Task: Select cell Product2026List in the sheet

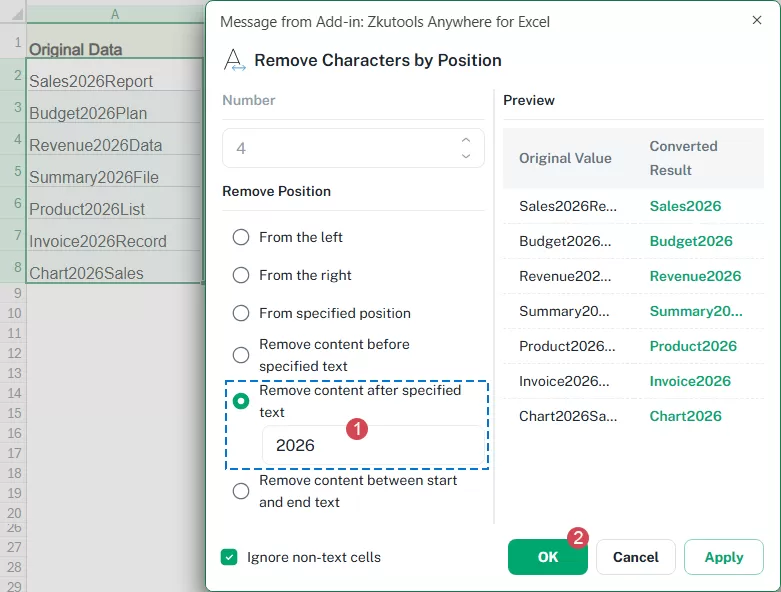Action: pyautogui.click(x=114, y=203)
